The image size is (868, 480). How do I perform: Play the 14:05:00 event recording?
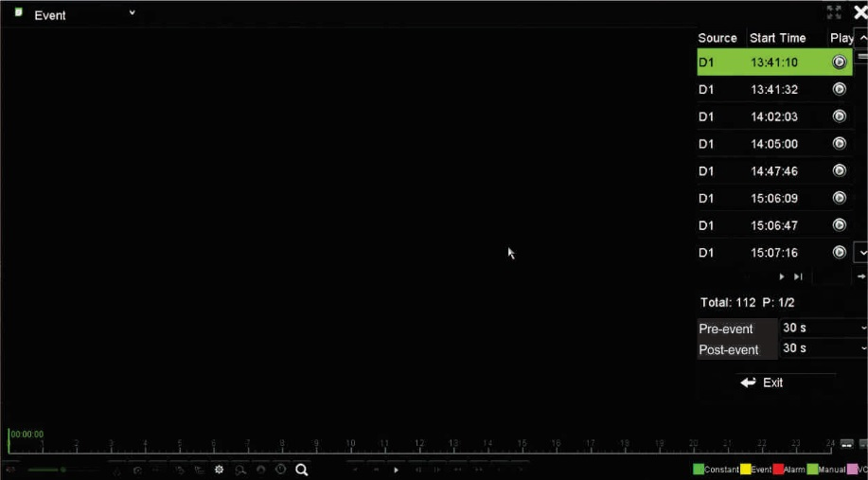pyautogui.click(x=840, y=143)
